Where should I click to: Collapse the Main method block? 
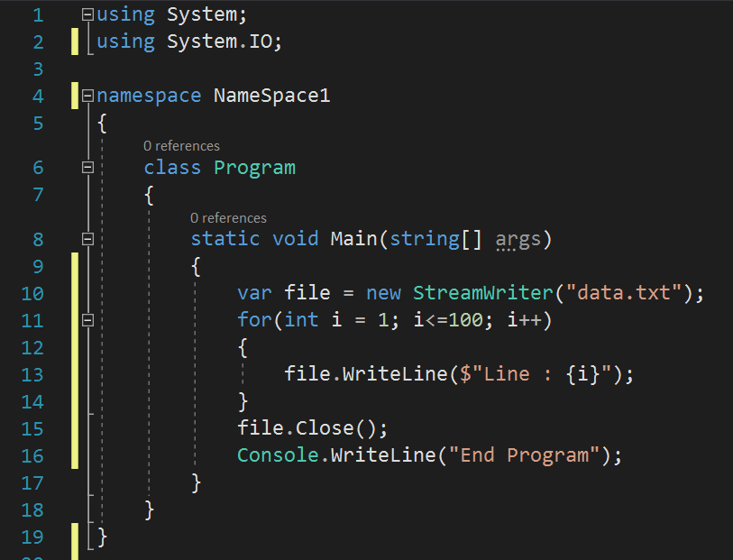tap(87, 239)
